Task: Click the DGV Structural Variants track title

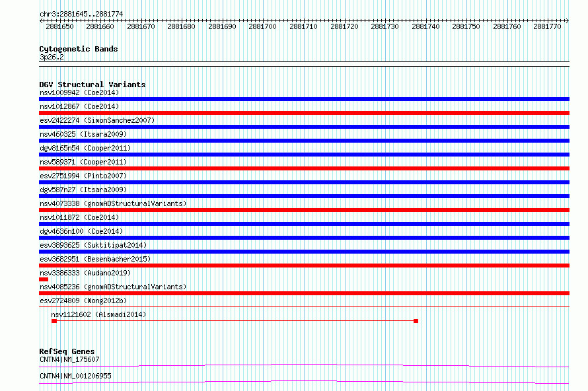Action: pyautogui.click(x=92, y=85)
